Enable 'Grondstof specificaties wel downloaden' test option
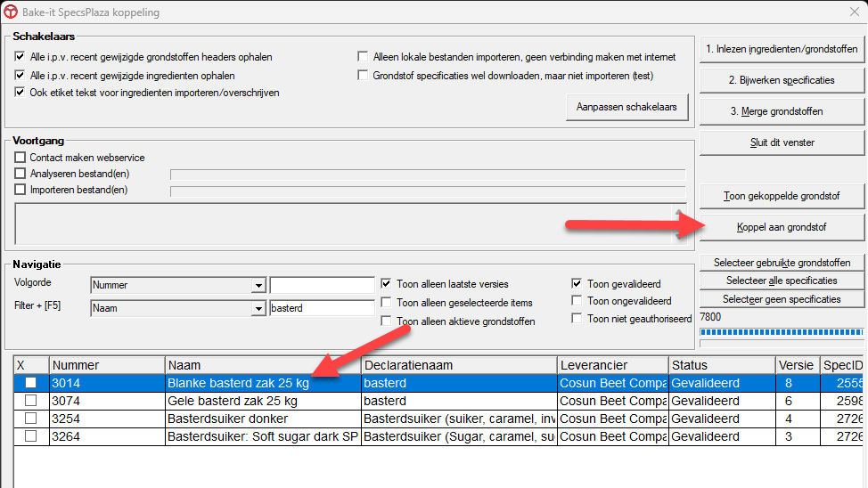 point(363,75)
